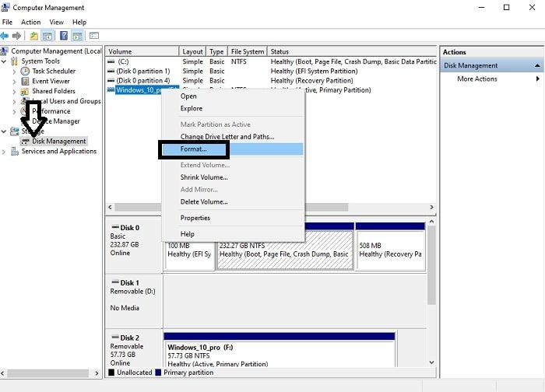The width and height of the screenshot is (545, 392).
Task: Click the Disk 0 drive icon
Action: click(115, 227)
